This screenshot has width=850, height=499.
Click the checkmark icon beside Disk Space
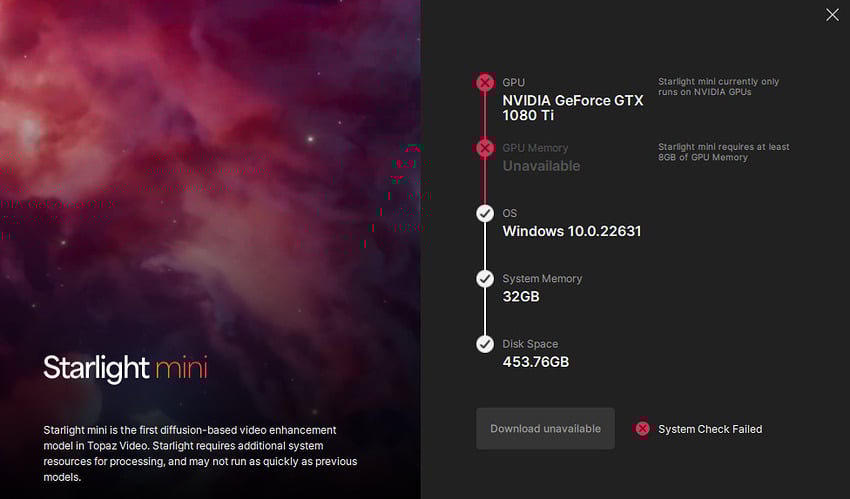point(485,344)
